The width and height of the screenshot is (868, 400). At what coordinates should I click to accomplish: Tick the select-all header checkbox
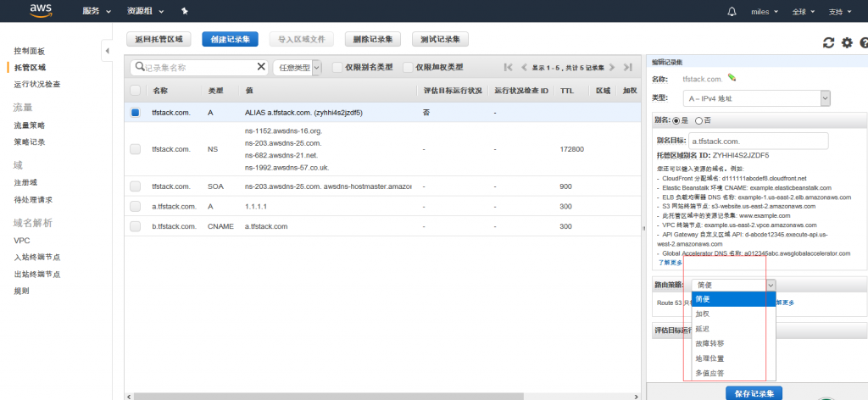click(x=135, y=90)
